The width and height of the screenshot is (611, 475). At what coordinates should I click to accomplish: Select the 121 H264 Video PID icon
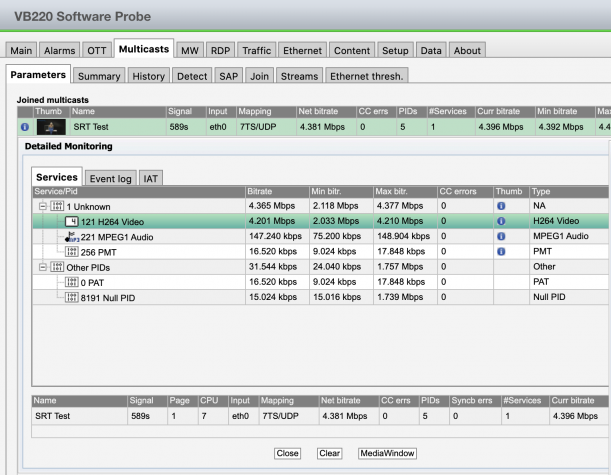(x=72, y=222)
